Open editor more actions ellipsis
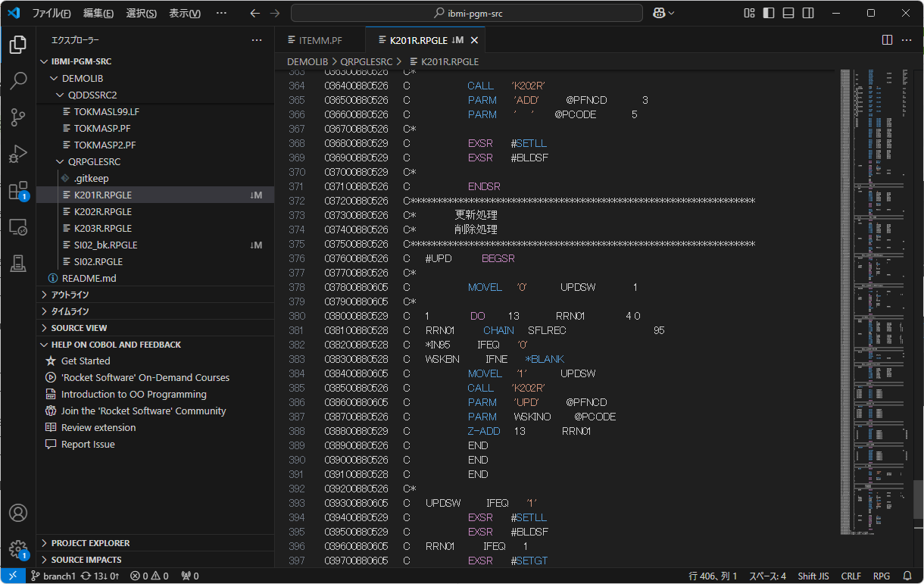The width and height of the screenshot is (924, 584). pos(907,40)
